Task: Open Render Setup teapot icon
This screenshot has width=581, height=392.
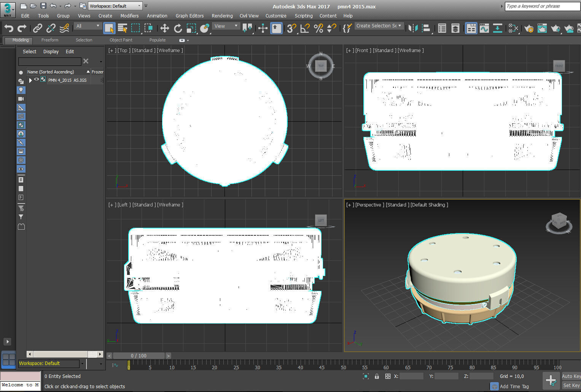Action: (x=528, y=28)
